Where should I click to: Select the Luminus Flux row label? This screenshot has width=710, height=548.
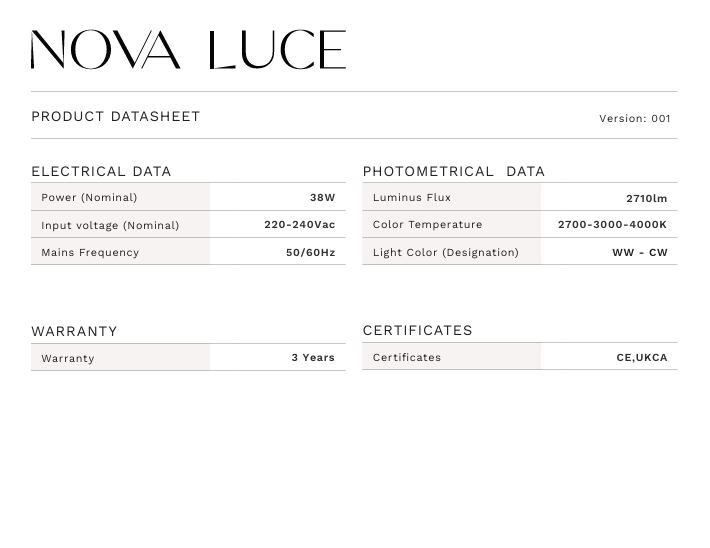[x=412, y=198]
